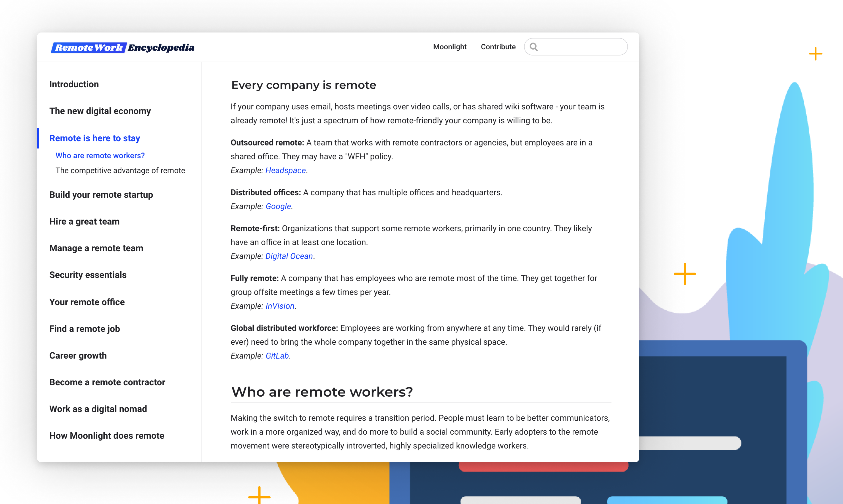
Task: Select the Introduction section
Action: click(74, 84)
